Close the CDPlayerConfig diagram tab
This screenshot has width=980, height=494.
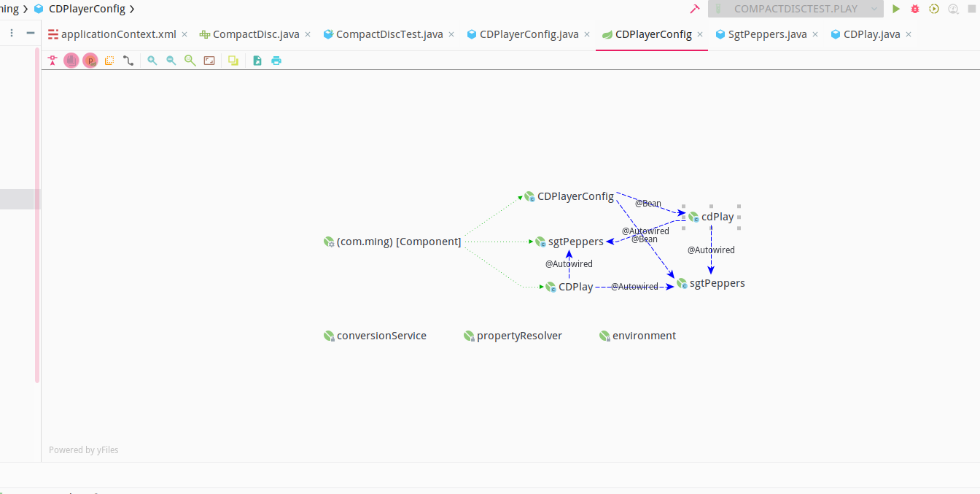point(700,34)
